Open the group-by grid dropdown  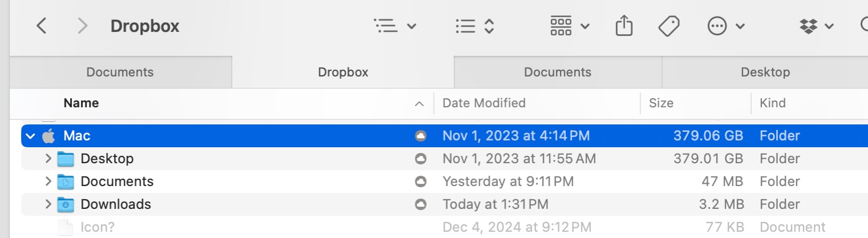click(570, 26)
